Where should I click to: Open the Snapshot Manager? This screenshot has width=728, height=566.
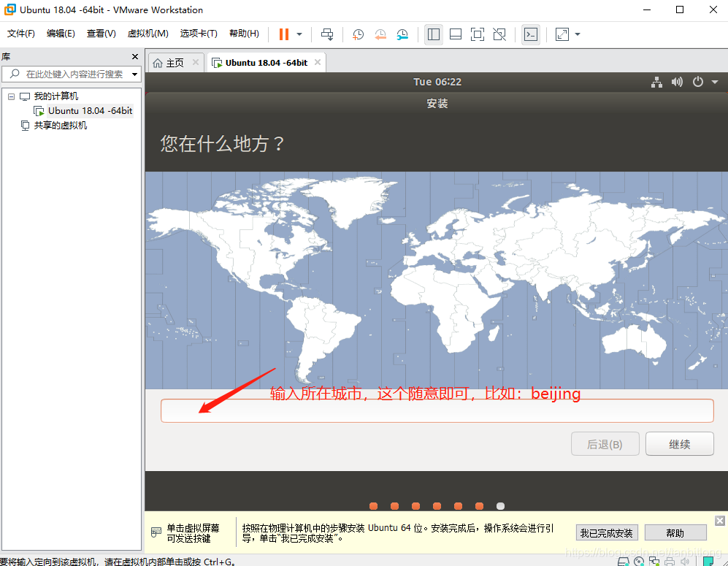click(402, 34)
